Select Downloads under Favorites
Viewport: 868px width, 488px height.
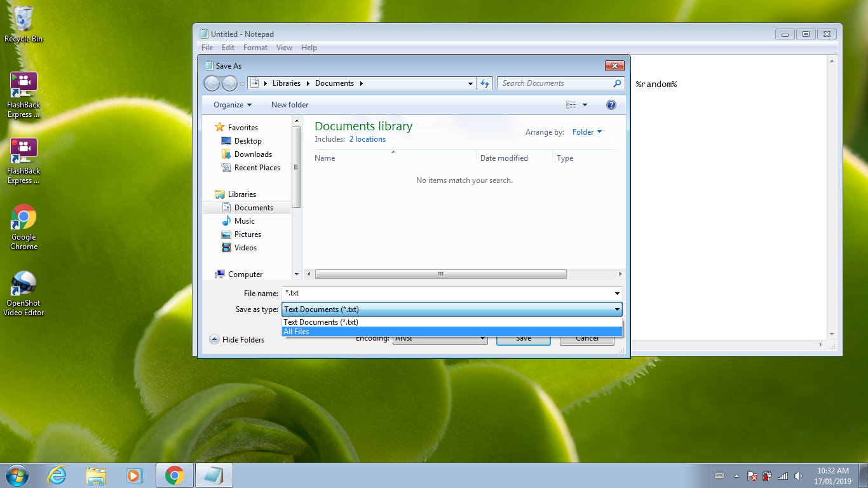click(x=253, y=154)
